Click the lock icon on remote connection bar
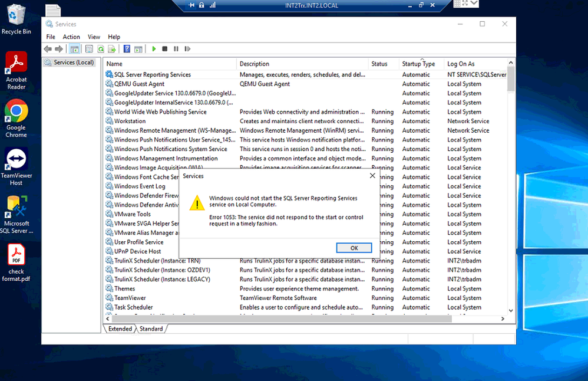This screenshot has height=381, width=588. coord(201,5)
